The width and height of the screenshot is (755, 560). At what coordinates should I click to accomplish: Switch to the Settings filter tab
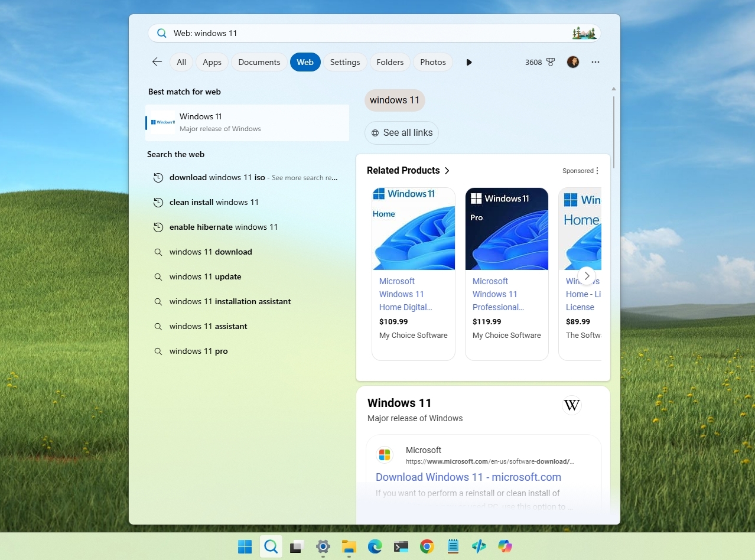[345, 61]
